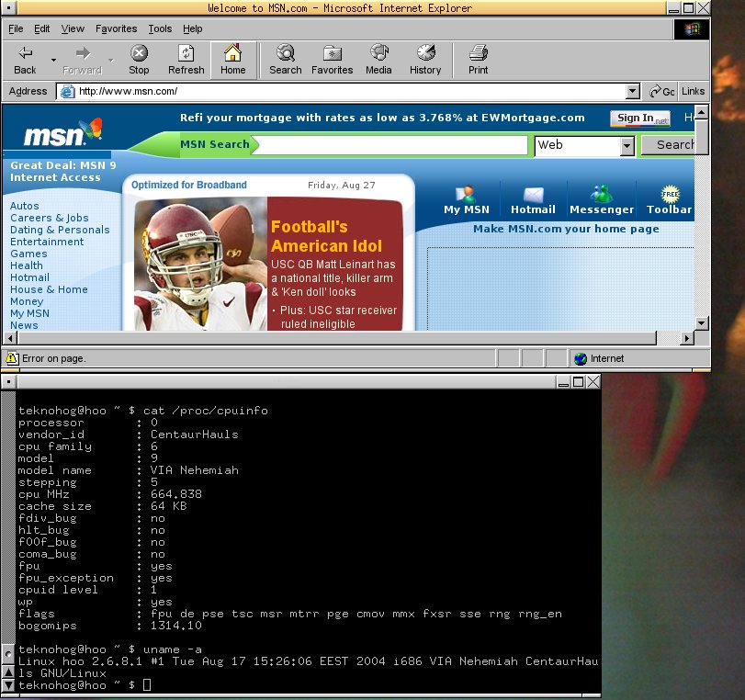Click the Stop icon in toolbar
Viewport: 745px width, 700px height.
pyautogui.click(x=139, y=52)
